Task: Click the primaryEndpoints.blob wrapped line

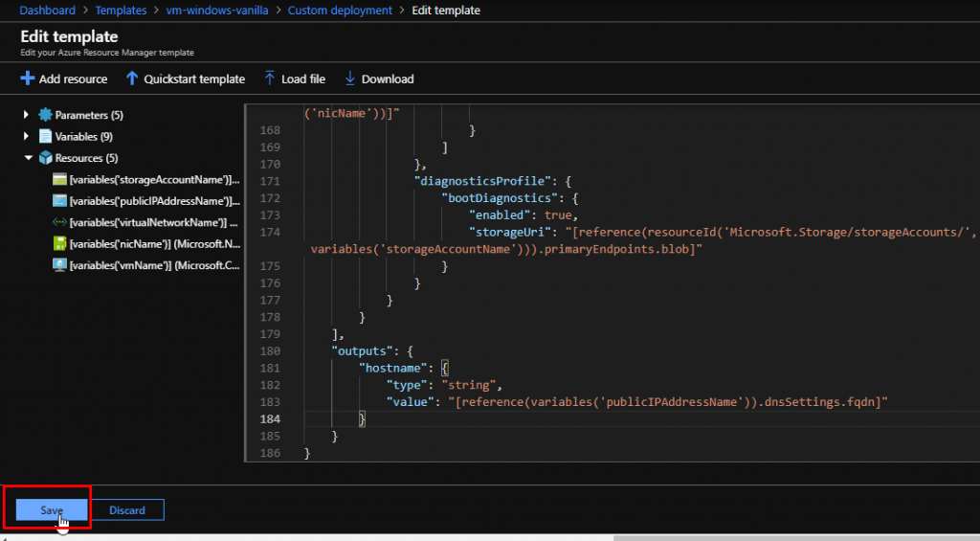Action: click(506, 249)
